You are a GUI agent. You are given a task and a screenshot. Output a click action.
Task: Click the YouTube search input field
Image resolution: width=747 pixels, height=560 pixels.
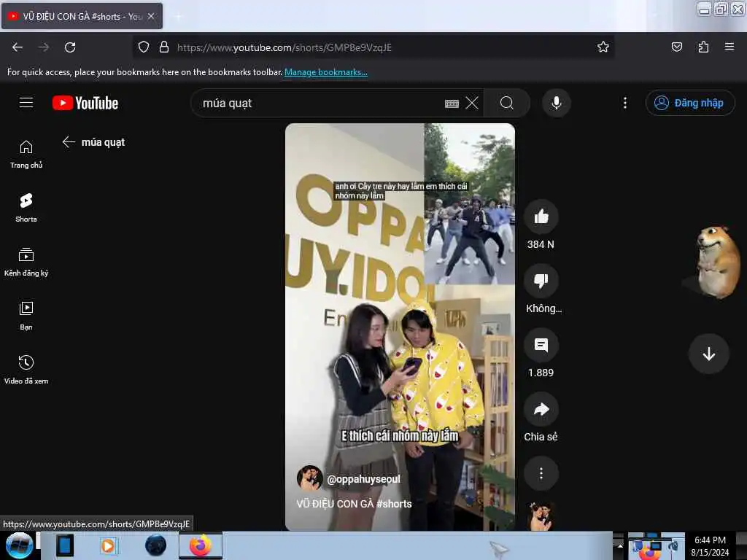click(x=320, y=103)
